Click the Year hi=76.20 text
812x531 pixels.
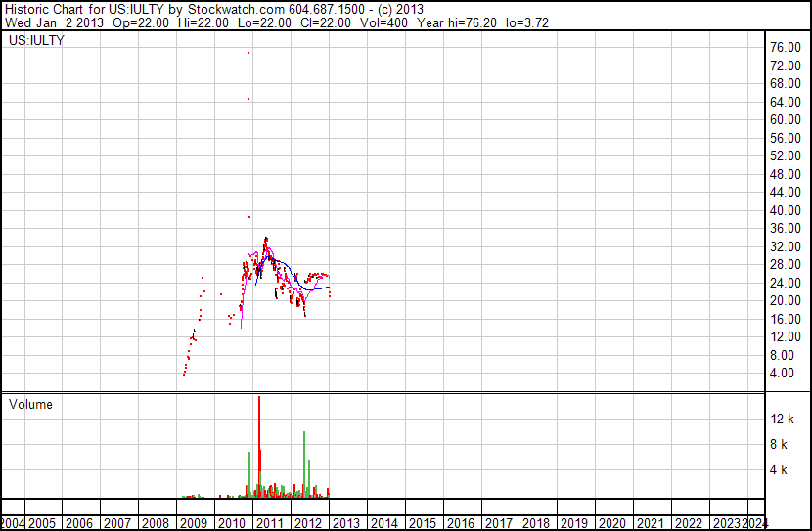(457, 22)
